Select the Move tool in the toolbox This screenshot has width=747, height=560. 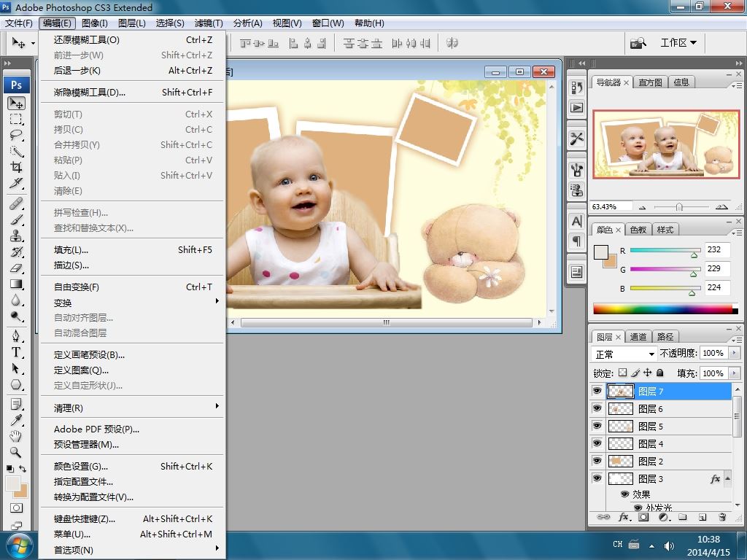[x=16, y=103]
